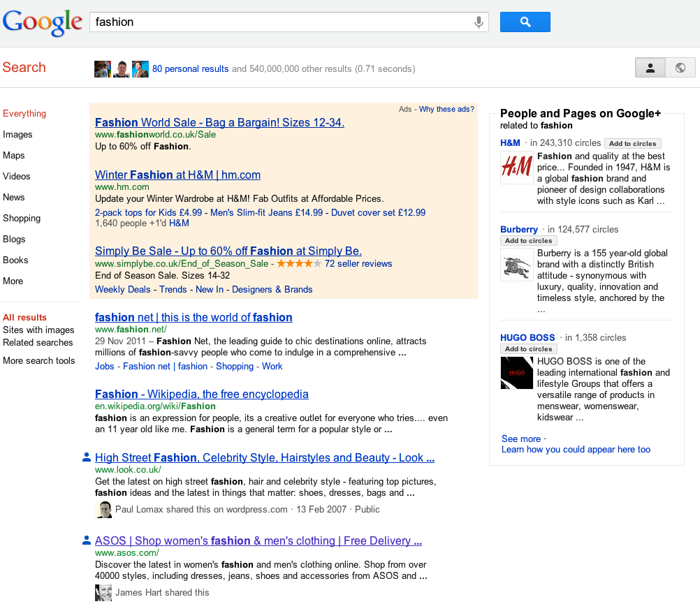This screenshot has height=611, width=700.
Task: Click the H&M logo thumbnail
Action: [516, 168]
